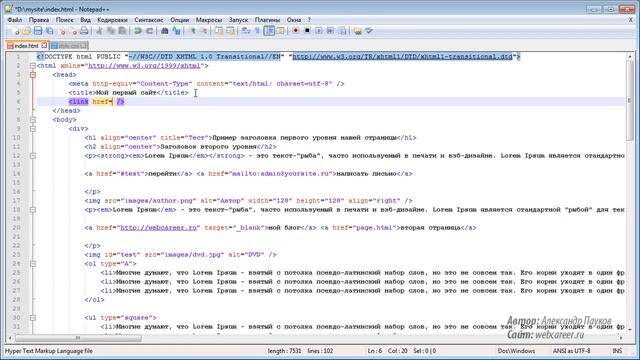Open the Файл menu
Image resolution: width=640 pixels, height=360 pixels.
(15, 20)
